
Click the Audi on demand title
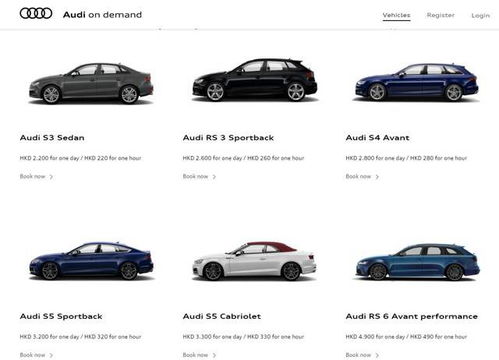(102, 15)
